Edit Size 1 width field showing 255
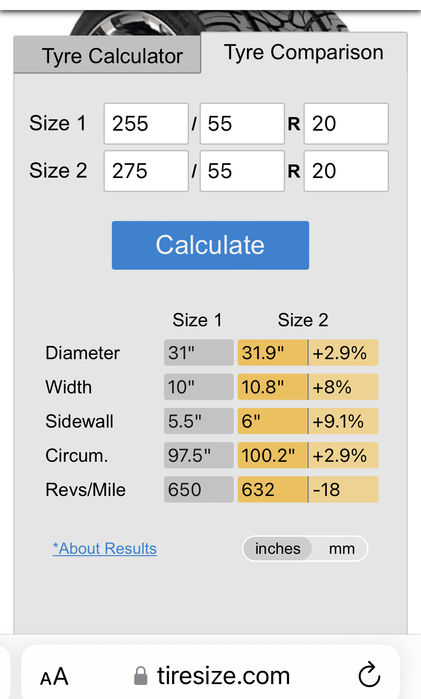 pos(146,123)
